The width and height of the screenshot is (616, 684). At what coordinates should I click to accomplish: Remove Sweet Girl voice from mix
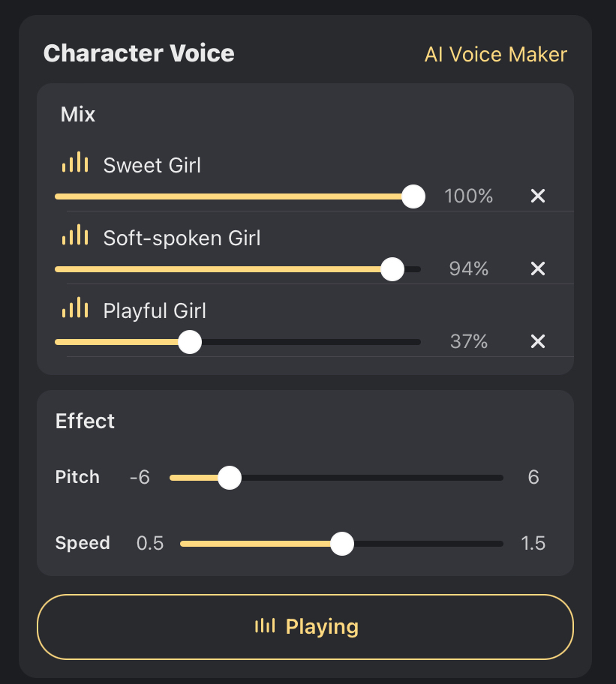[537, 196]
